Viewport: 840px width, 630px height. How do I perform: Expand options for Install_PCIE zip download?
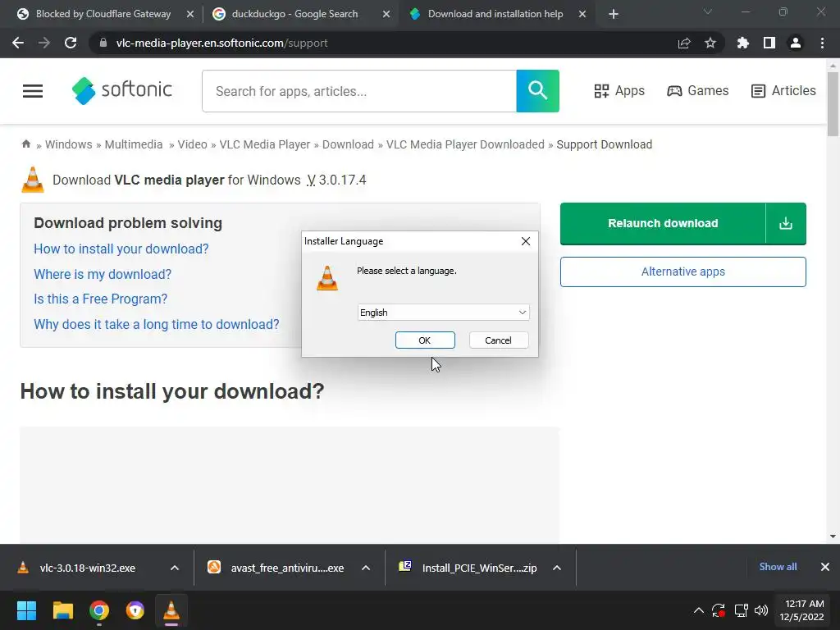point(557,568)
